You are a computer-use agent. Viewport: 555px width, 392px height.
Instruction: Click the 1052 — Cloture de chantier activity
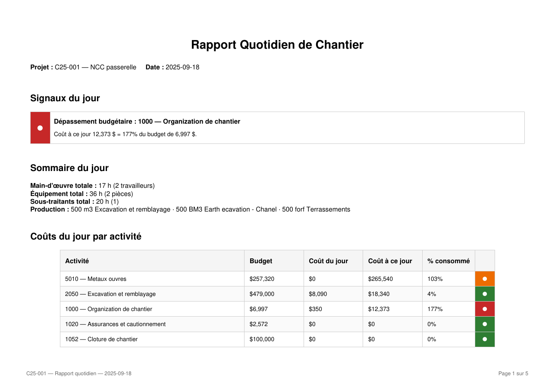[x=101, y=339]
